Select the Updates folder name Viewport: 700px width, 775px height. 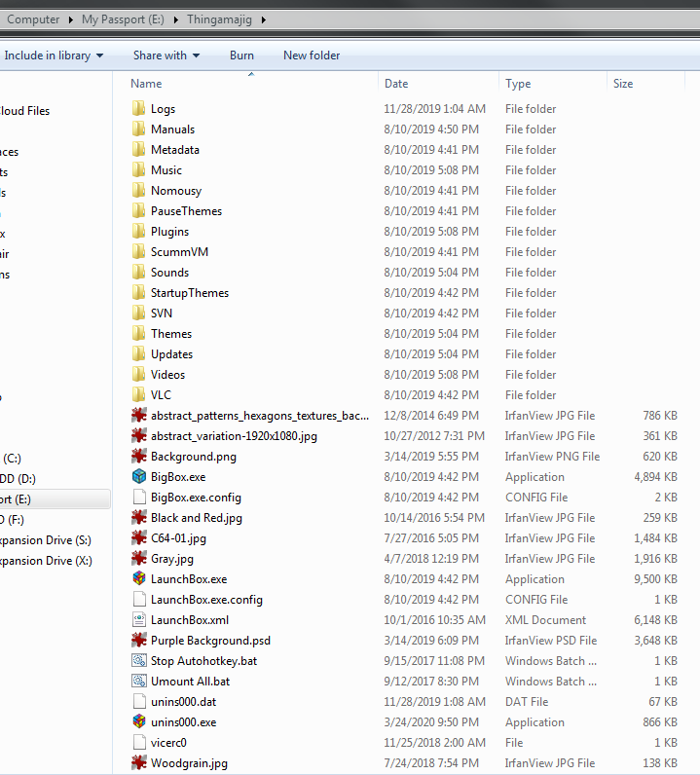pyautogui.click(x=171, y=353)
